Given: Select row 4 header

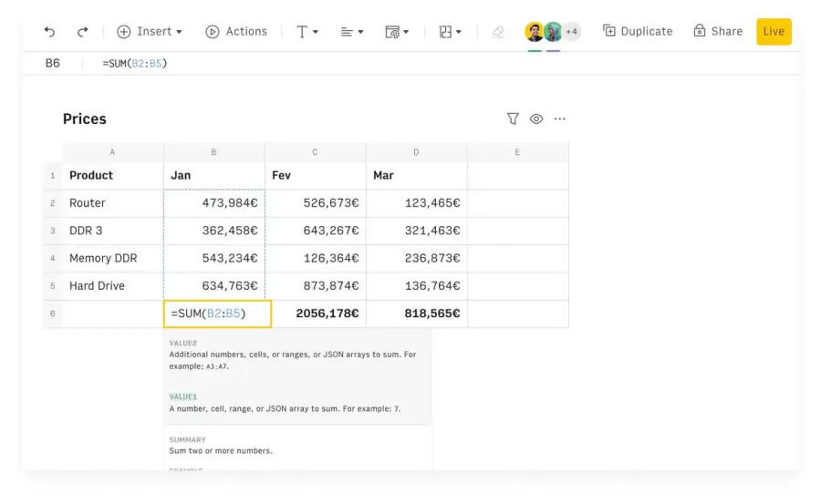Looking at the screenshot, I should click(x=52, y=259).
